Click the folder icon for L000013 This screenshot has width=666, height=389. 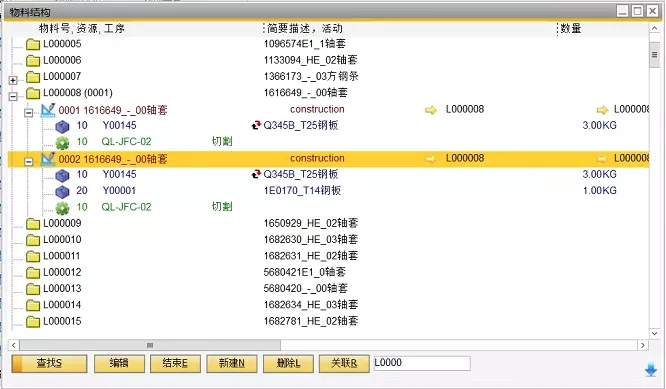(x=33, y=289)
